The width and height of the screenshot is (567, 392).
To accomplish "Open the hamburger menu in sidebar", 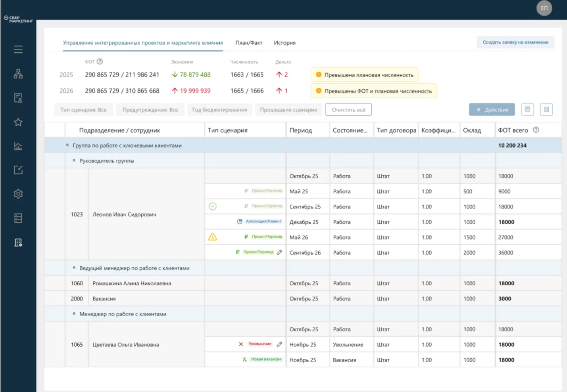I will pos(18,50).
